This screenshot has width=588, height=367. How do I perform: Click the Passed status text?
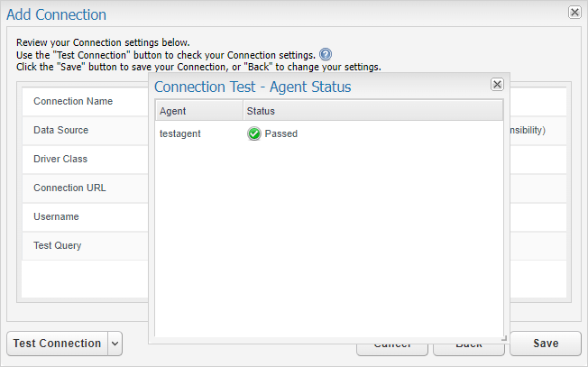(x=280, y=133)
